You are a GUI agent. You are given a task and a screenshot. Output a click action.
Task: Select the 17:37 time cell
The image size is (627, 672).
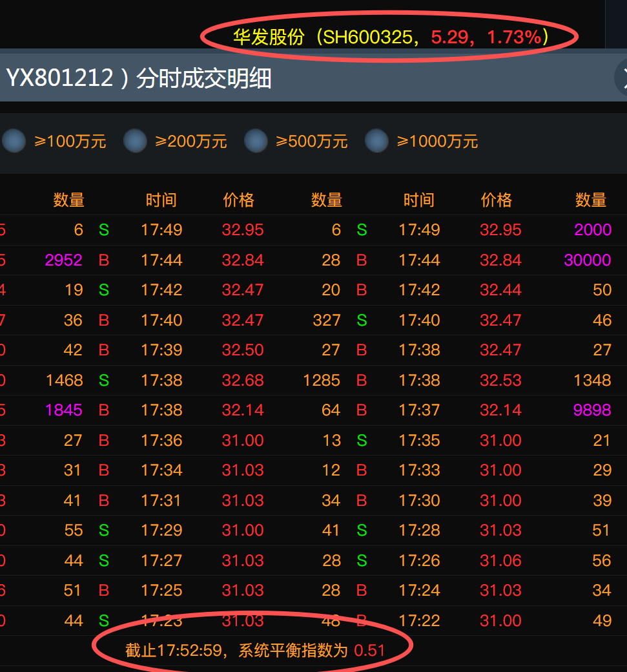(419, 410)
